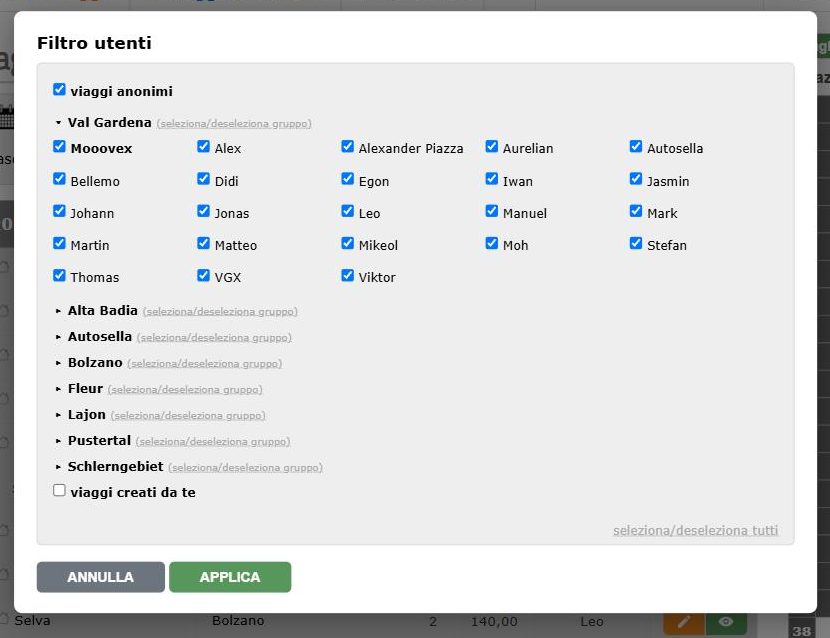Deselect the VGX checkbox
Screen dimensions: 830x638
click(x=203, y=275)
